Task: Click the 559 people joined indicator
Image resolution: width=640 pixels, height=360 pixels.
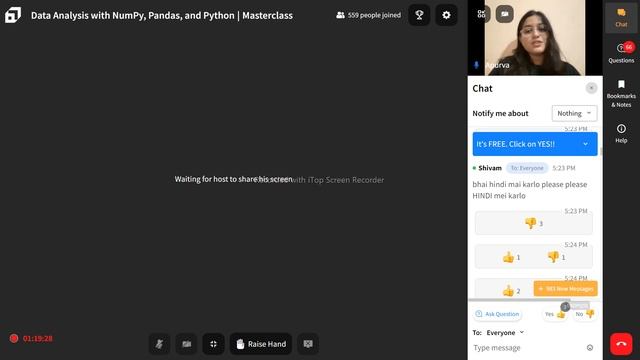Action: pos(368,15)
